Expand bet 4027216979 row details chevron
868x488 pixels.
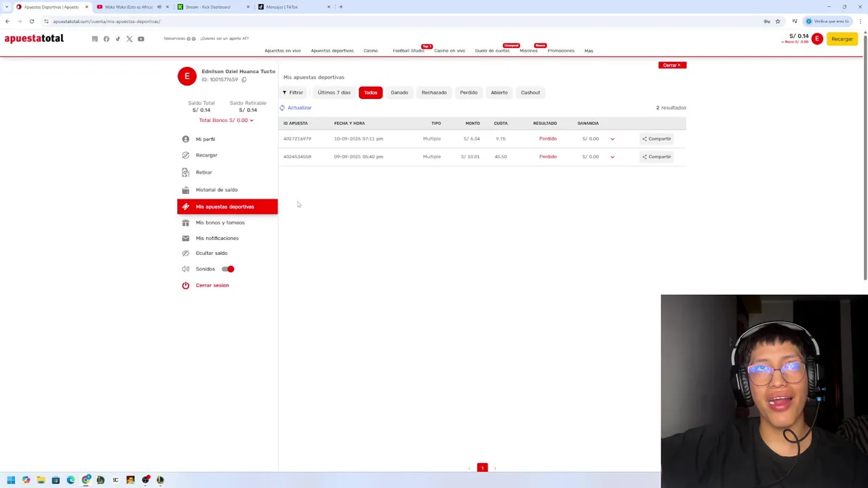click(612, 139)
